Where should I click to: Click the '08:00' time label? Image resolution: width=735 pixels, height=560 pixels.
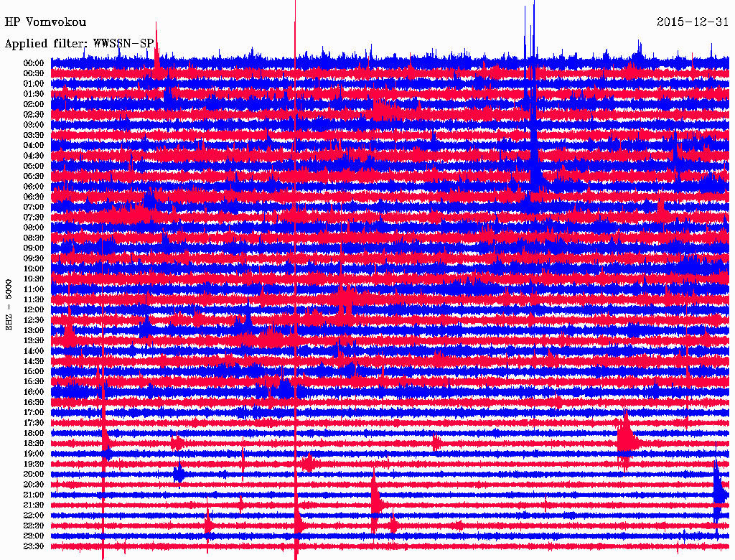tap(33, 228)
